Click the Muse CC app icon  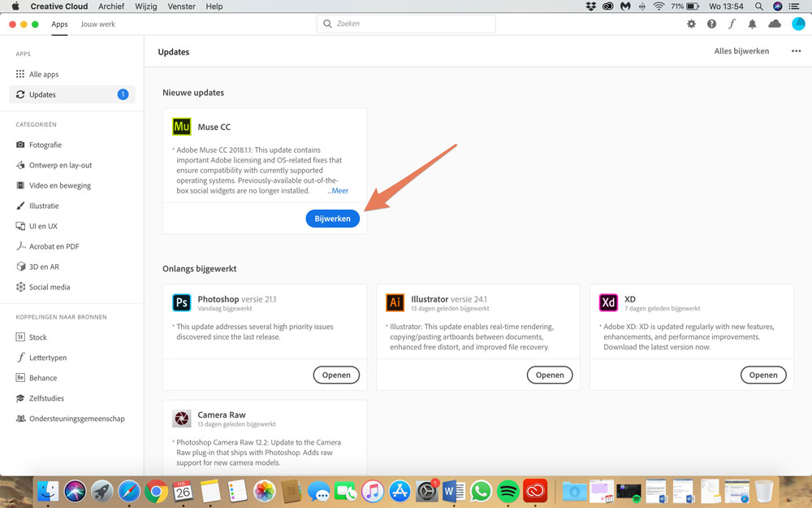tap(182, 127)
